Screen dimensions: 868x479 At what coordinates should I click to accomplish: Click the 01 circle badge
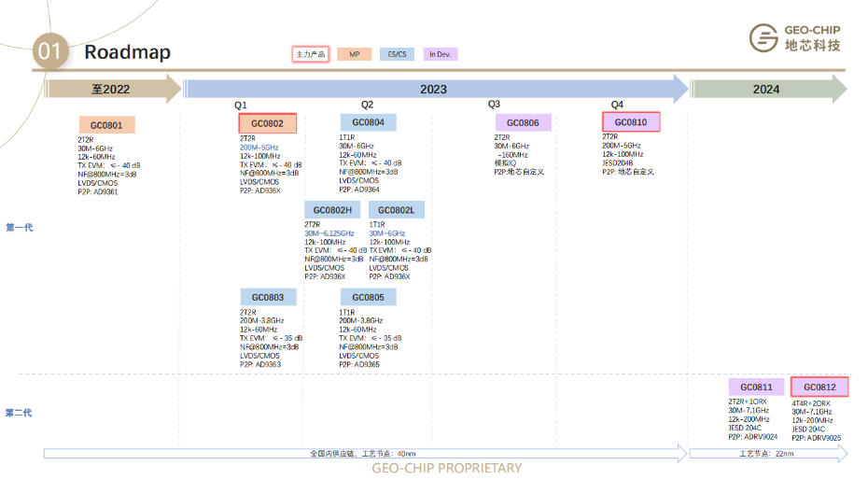tap(50, 51)
